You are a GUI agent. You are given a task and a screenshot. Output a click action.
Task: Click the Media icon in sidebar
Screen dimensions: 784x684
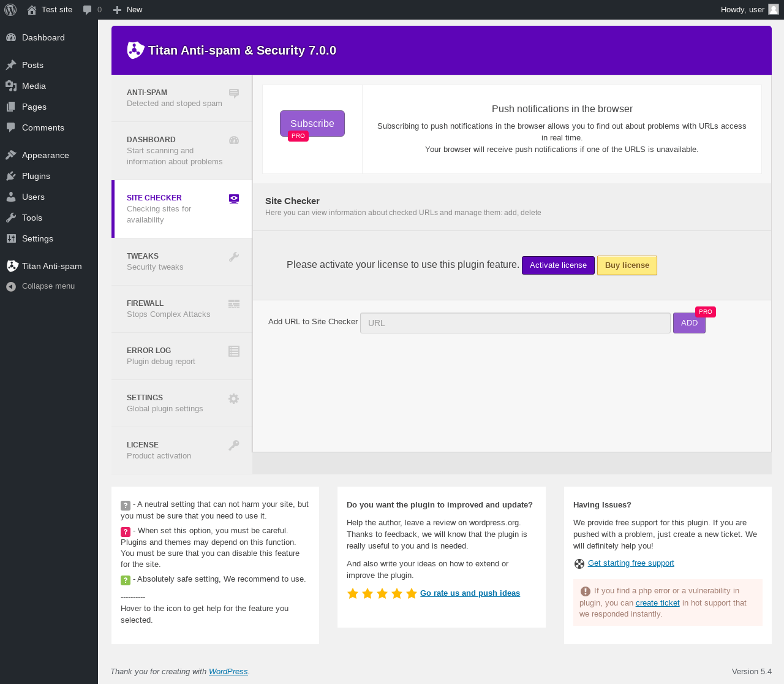coord(11,86)
